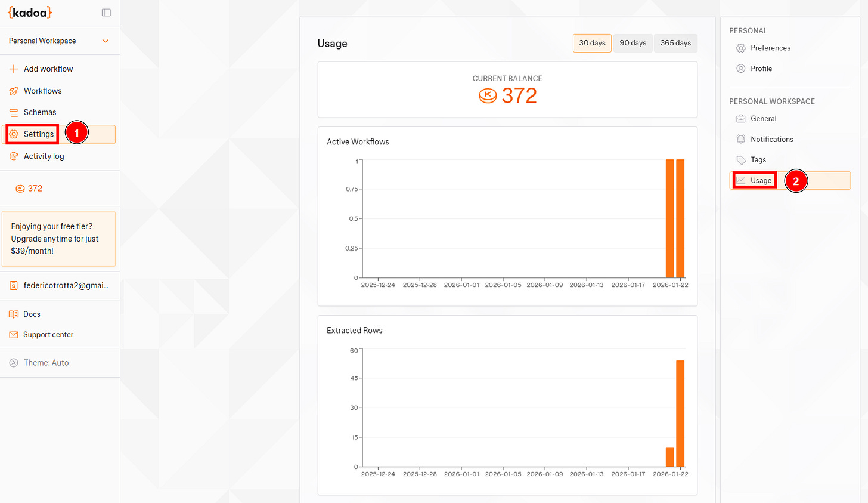The height and width of the screenshot is (503, 868).
Task: Collapse the sidebar with the panel icon
Action: pyautogui.click(x=106, y=13)
